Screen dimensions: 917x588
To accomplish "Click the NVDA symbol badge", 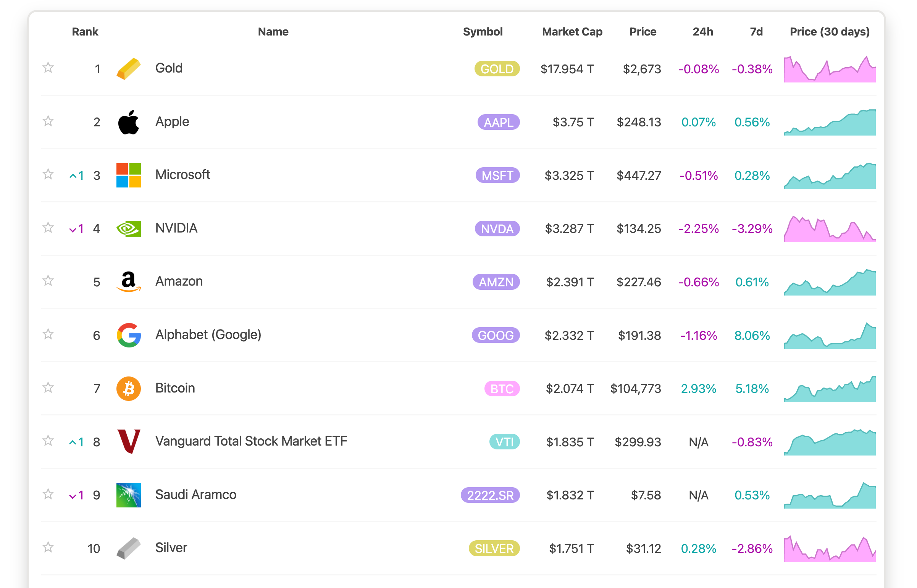I will point(497,229).
